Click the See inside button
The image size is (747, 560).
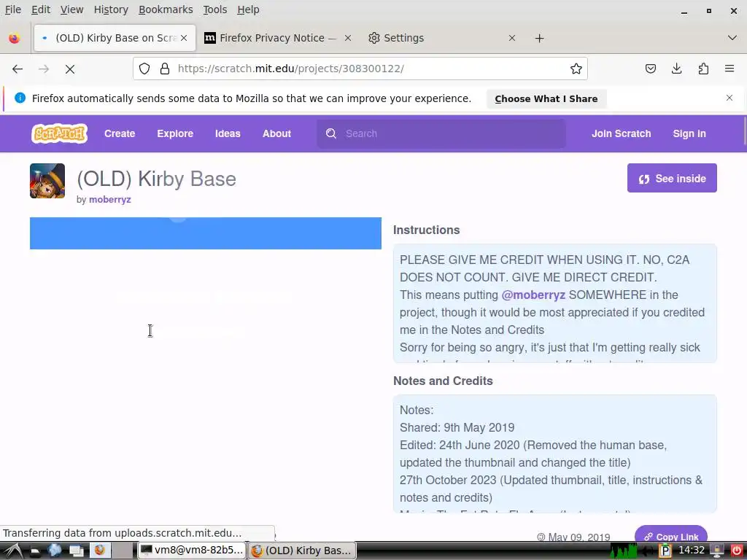pyautogui.click(x=672, y=178)
